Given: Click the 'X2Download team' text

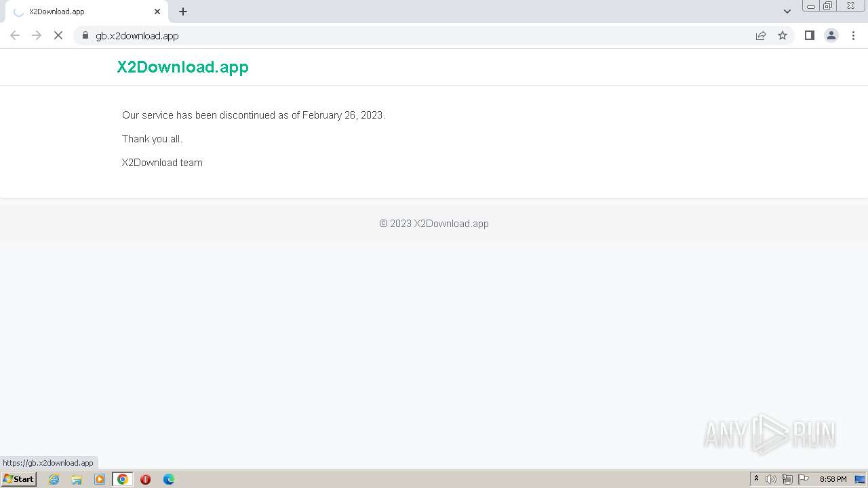Looking at the screenshot, I should [x=162, y=163].
